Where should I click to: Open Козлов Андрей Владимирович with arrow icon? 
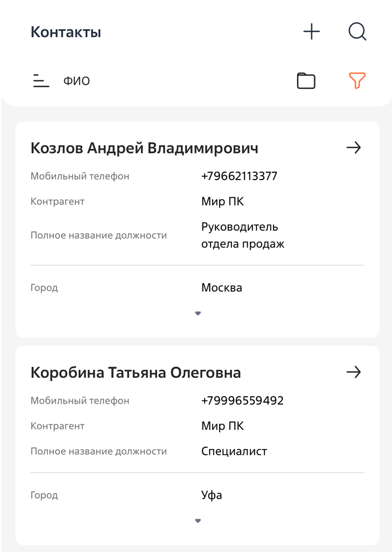[353, 148]
